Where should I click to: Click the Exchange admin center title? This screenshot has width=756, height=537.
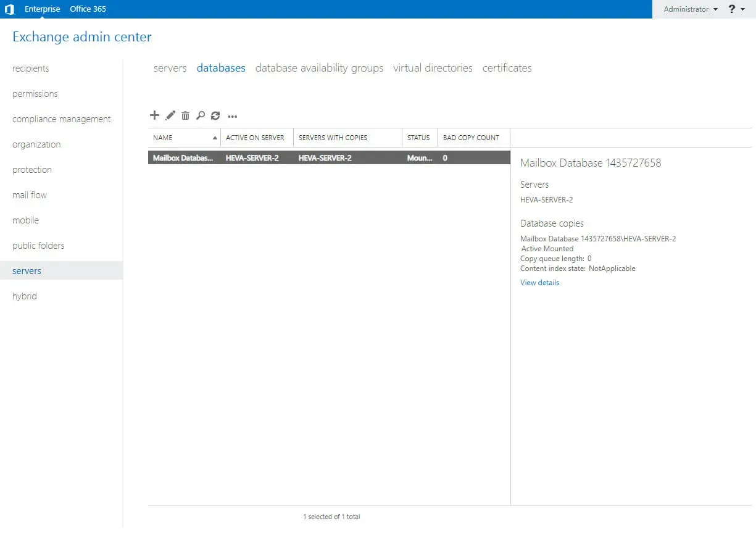coord(82,37)
